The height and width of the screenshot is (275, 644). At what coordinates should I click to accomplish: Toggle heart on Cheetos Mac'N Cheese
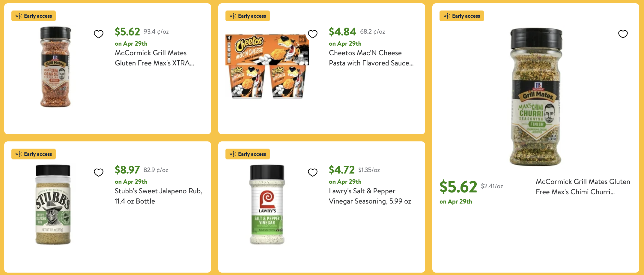tap(313, 34)
